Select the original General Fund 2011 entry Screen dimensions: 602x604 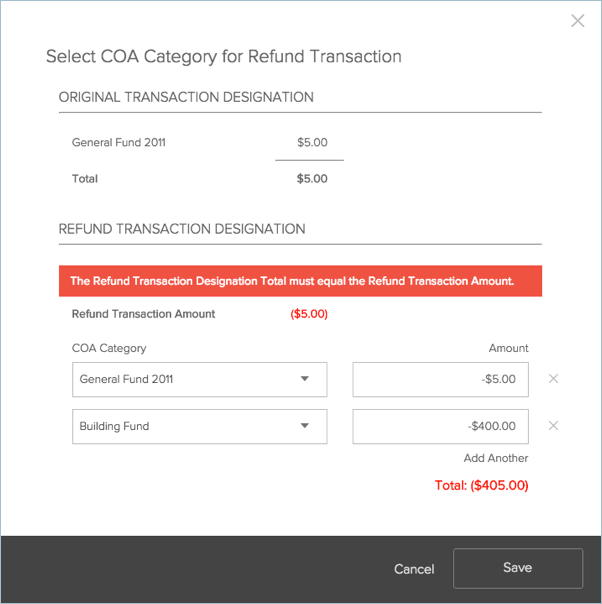[x=119, y=143]
